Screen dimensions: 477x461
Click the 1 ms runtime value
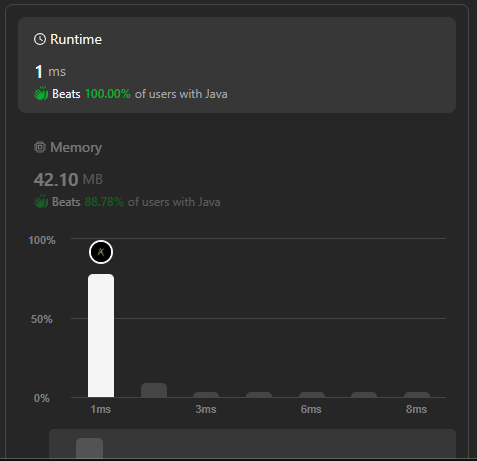(51, 72)
